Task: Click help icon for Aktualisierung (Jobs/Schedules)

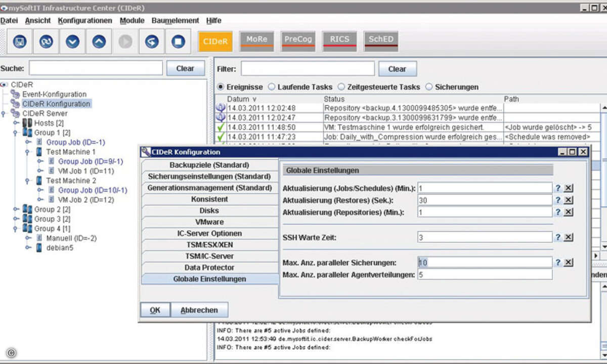Action: click(558, 188)
